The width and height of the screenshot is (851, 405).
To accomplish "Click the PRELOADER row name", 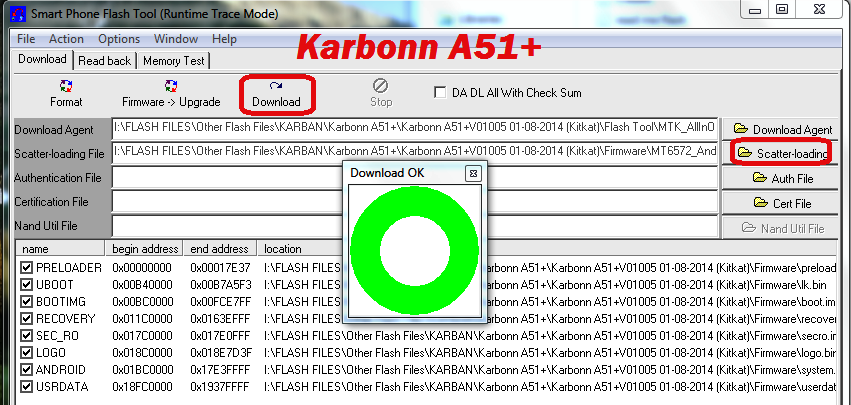I will 68,268.
